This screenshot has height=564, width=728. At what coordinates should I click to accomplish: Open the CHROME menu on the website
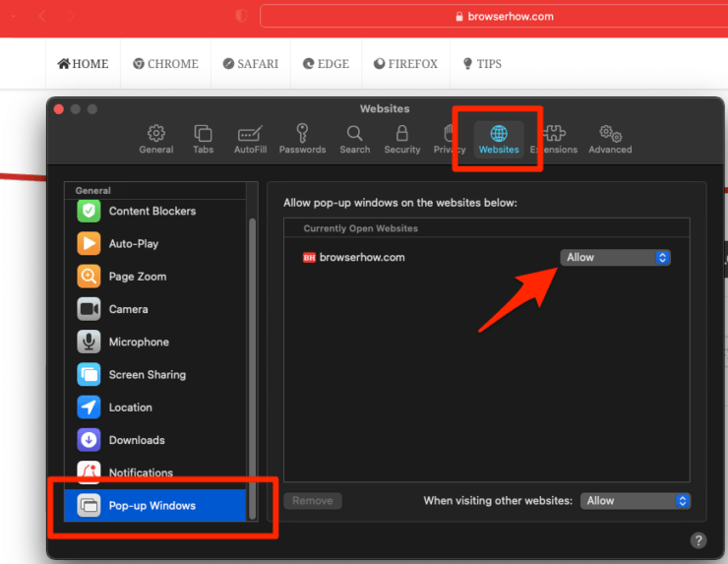tap(165, 64)
